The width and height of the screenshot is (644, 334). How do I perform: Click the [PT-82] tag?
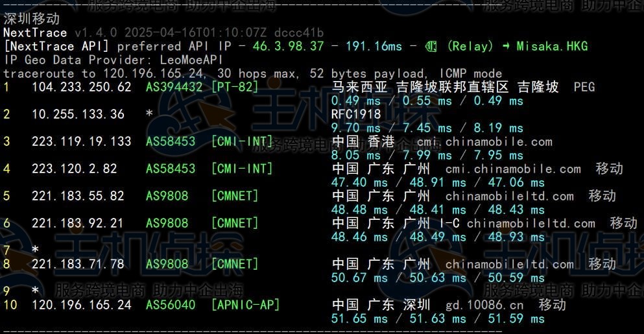point(235,87)
